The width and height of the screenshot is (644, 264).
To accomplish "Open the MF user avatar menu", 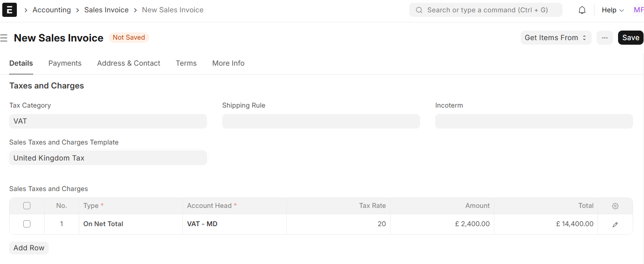I will [639, 10].
